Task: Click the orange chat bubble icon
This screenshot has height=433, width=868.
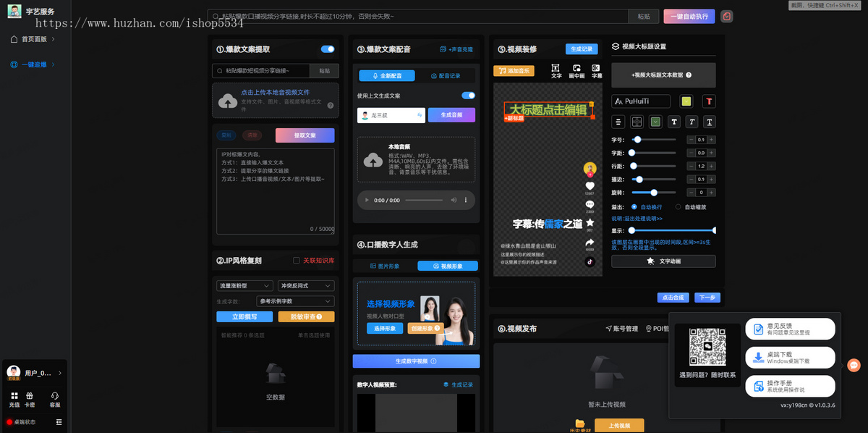Action: click(x=854, y=366)
